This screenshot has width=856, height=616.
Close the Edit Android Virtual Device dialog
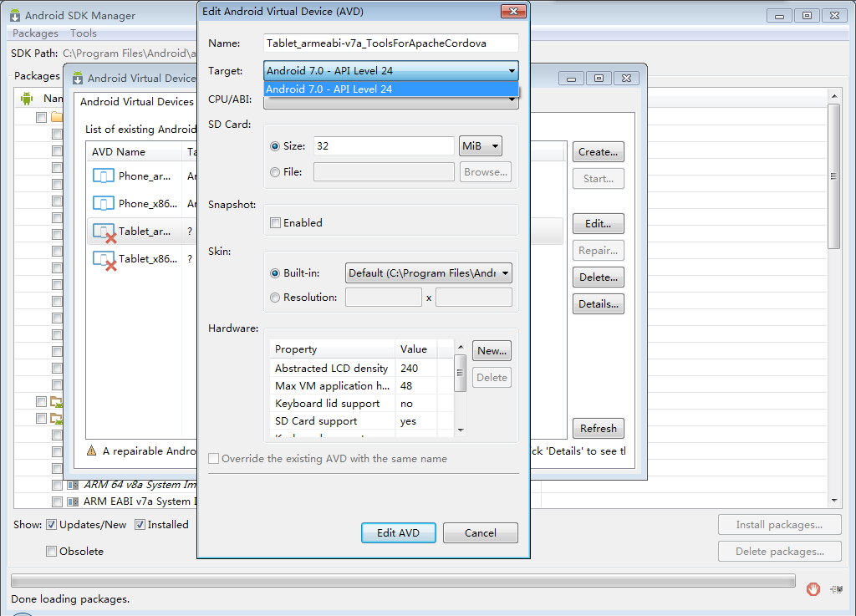pyautogui.click(x=513, y=12)
